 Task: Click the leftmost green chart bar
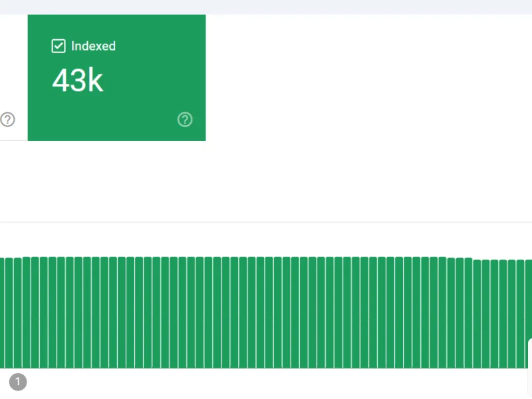[x=1, y=313]
